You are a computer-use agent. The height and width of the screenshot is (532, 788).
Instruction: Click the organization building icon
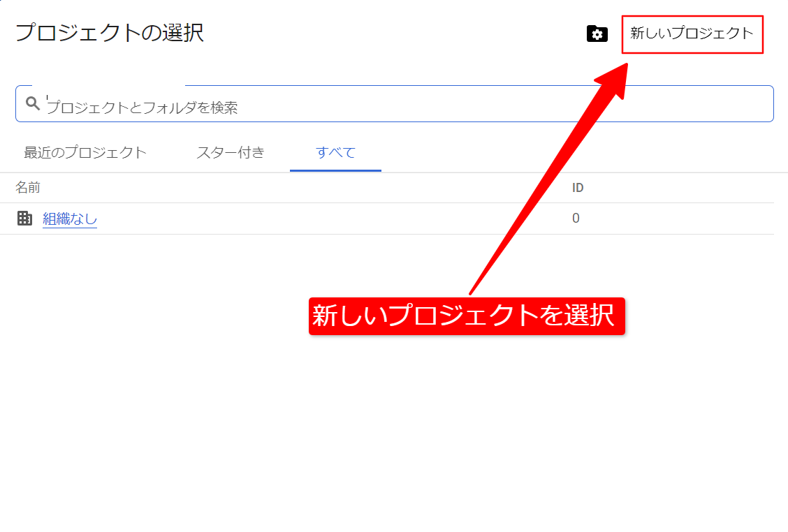(x=24, y=218)
